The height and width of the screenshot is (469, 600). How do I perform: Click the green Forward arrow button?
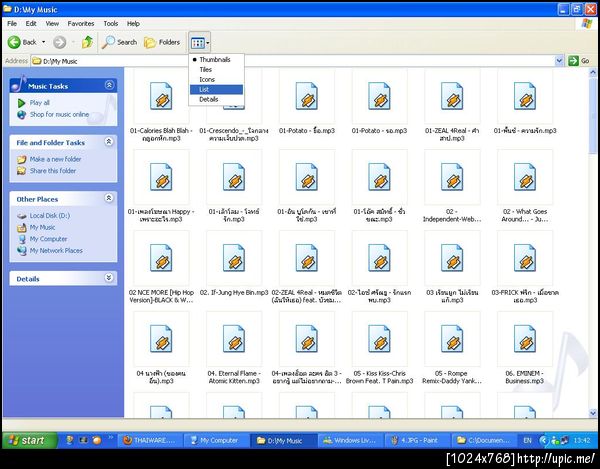59,42
